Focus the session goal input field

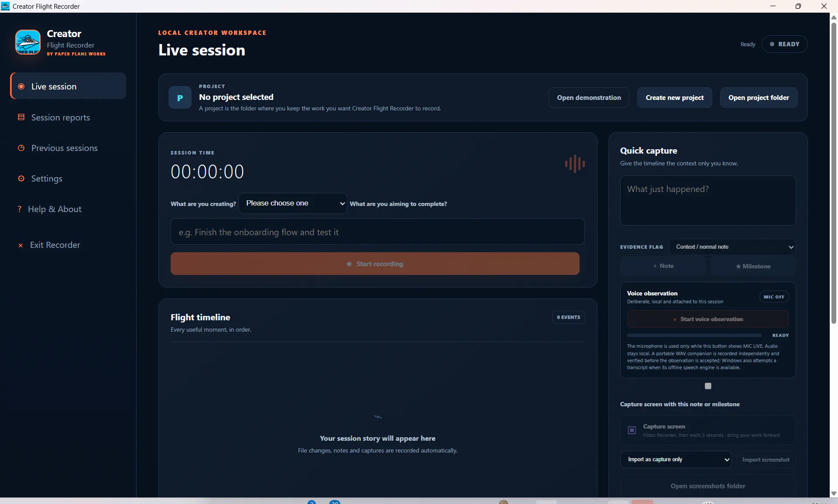[x=378, y=232]
